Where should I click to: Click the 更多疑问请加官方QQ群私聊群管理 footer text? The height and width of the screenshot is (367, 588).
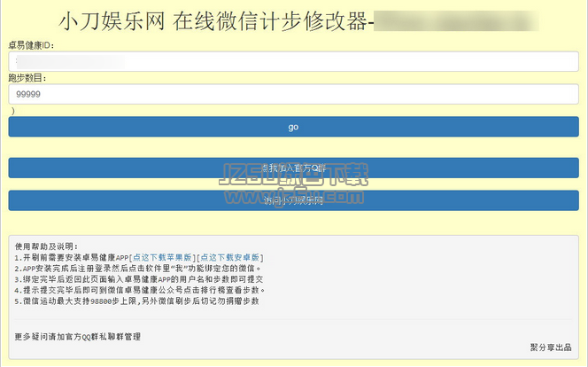pyautogui.click(x=77, y=337)
